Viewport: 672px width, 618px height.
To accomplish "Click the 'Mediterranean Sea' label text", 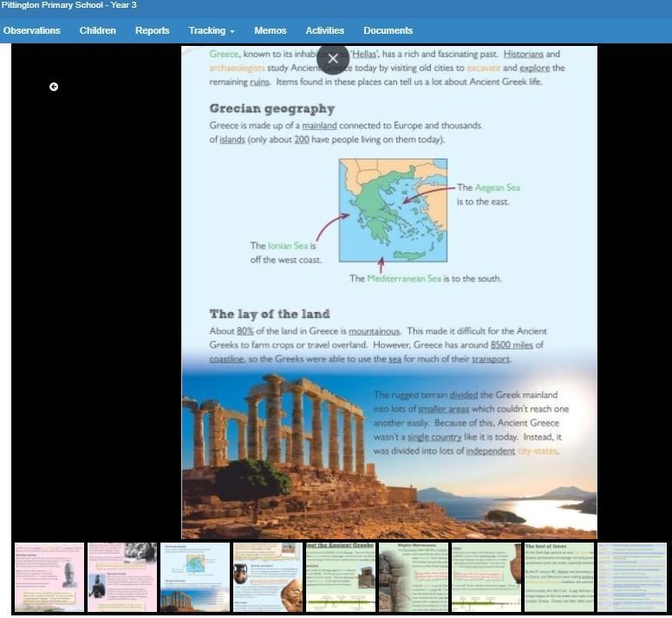I will 404,279.
